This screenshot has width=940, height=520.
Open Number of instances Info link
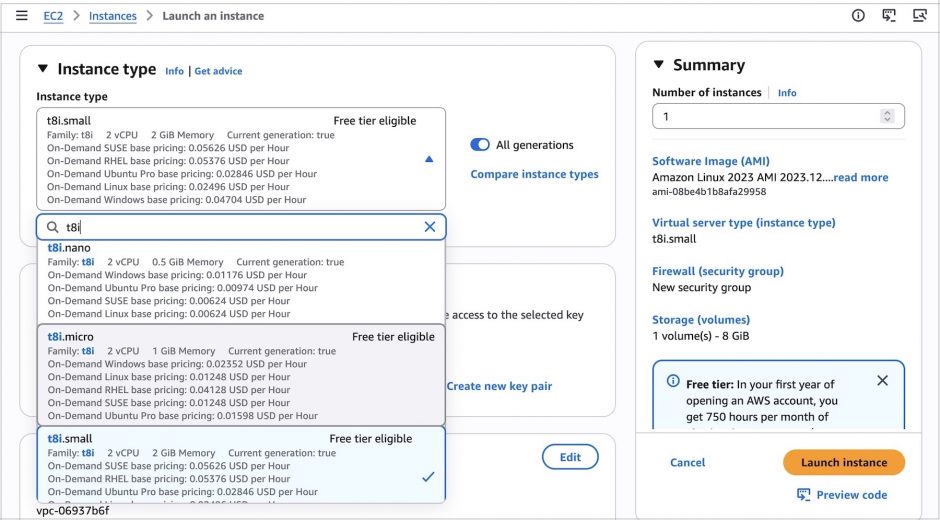click(x=787, y=92)
